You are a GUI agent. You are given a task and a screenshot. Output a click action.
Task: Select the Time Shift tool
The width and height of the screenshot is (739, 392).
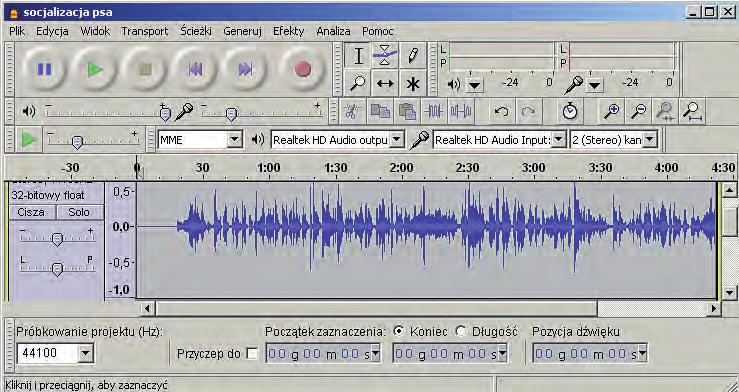click(x=385, y=84)
